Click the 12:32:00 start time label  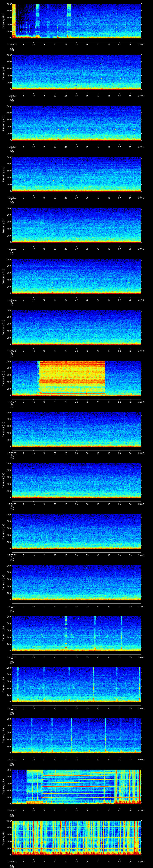point(12,402)
